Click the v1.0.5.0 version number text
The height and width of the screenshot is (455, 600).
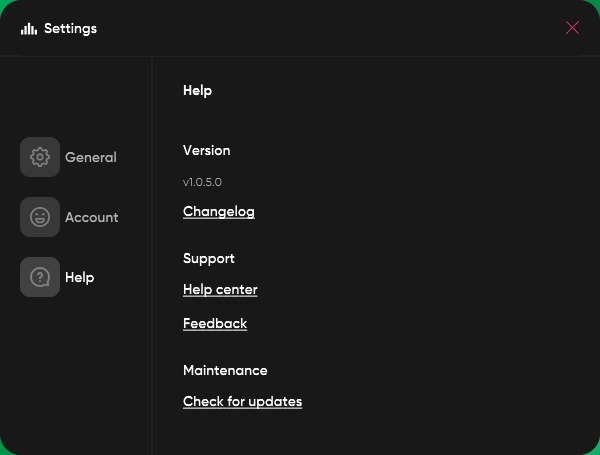click(202, 183)
